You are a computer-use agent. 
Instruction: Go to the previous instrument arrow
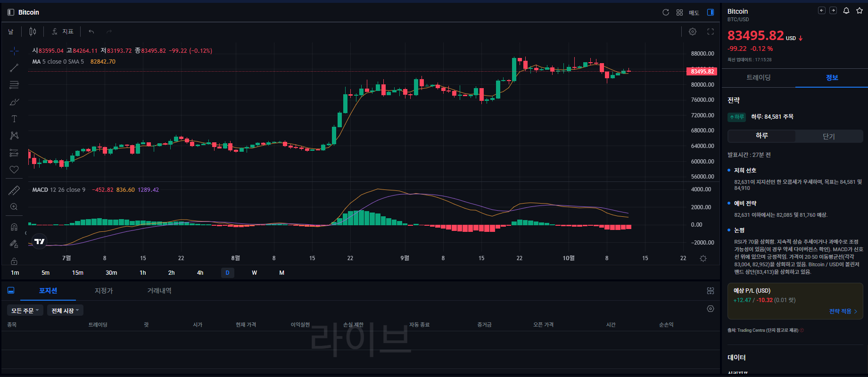822,10
